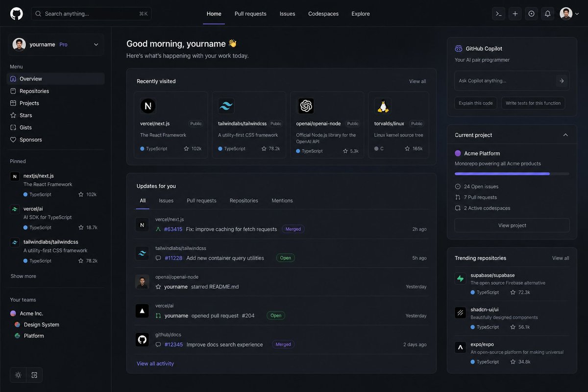588x392 pixels.
Task: Click the star icon on vercel/next.js card
Action: tap(186, 148)
